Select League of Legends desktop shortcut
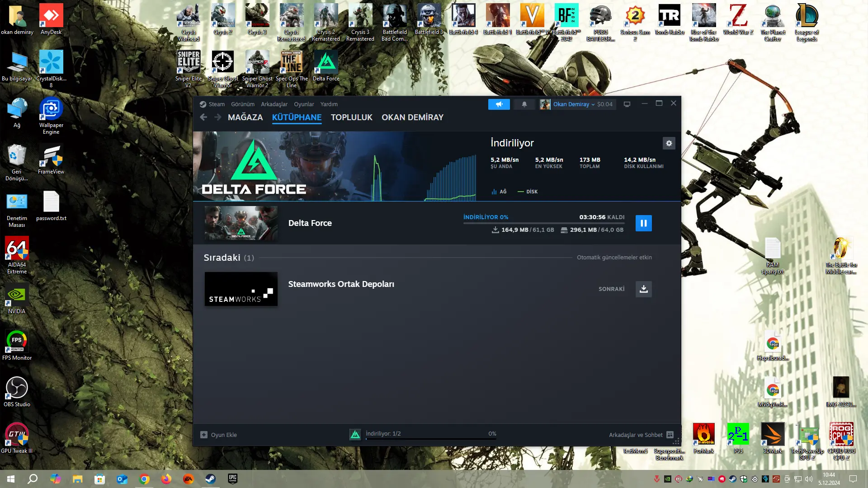The height and width of the screenshot is (488, 868). click(x=807, y=23)
